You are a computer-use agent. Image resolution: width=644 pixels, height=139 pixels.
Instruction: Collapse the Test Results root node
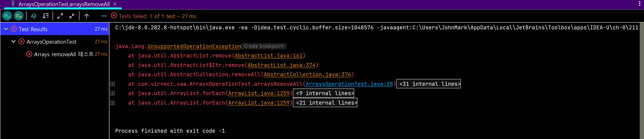pyautogui.click(x=6, y=29)
